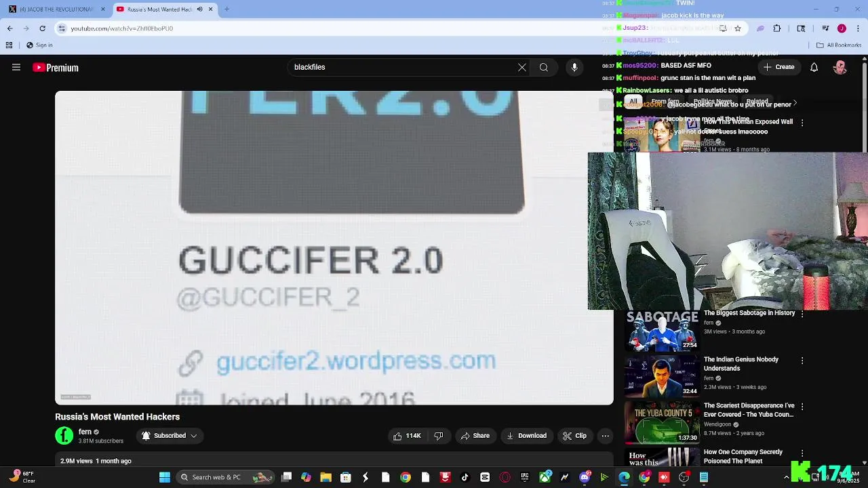The image size is (868, 488).
Task: Click the taskbar Search web & PC box
Action: (224, 477)
